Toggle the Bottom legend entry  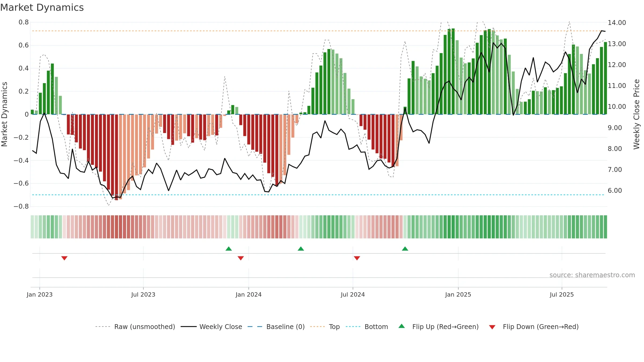click(x=367, y=327)
